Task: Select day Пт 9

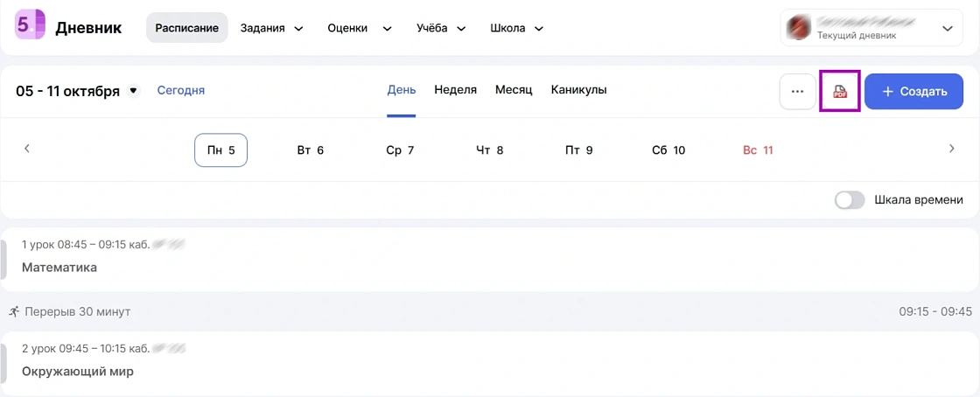Action: tap(578, 150)
